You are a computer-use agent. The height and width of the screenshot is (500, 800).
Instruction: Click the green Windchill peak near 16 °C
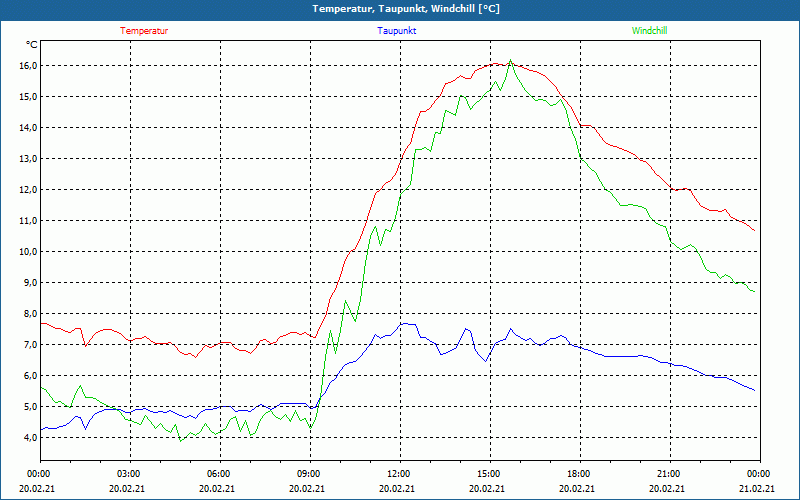point(510,60)
